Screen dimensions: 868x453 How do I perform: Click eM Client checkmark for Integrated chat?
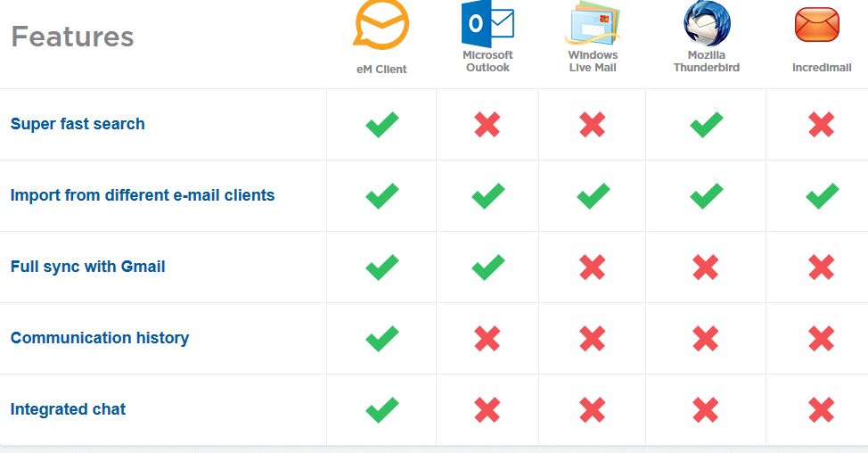coord(382,410)
